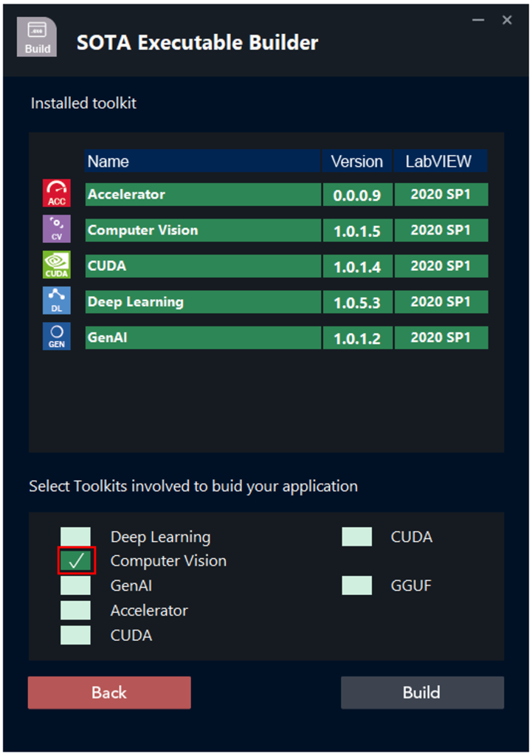Click version cell 1.0.1.5

tap(358, 230)
